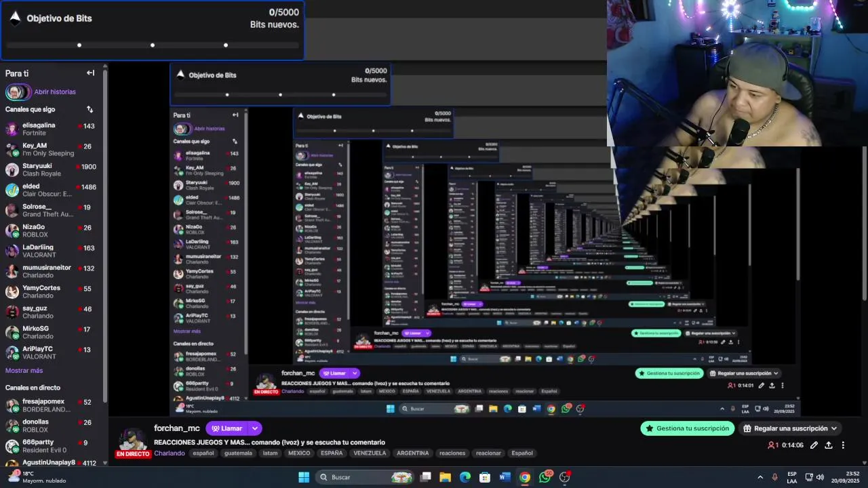Open the stories avatar bubble

[x=18, y=91]
